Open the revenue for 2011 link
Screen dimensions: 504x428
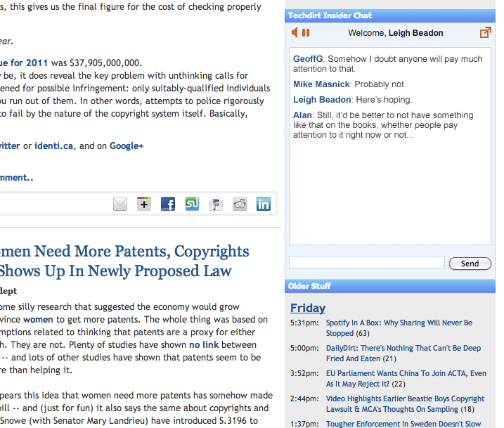(24, 63)
